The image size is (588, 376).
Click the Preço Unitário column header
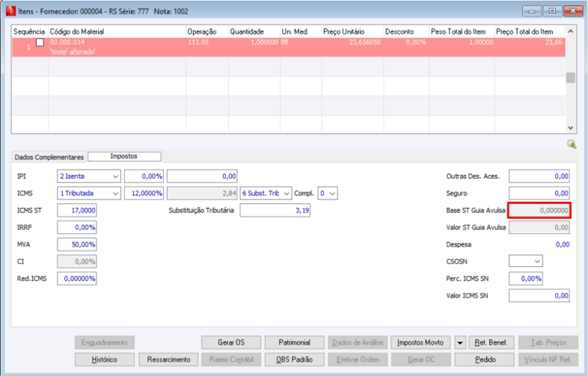pos(353,31)
